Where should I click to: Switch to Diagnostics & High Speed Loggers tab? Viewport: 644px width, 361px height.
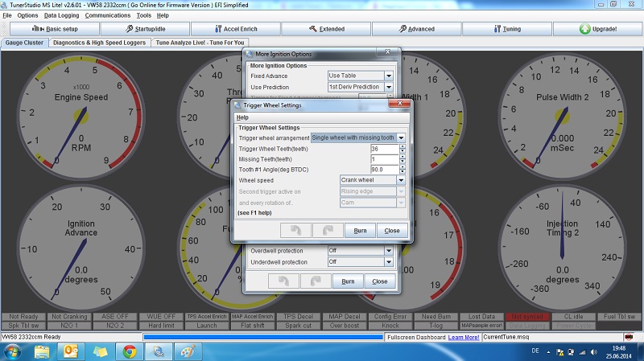coord(100,43)
